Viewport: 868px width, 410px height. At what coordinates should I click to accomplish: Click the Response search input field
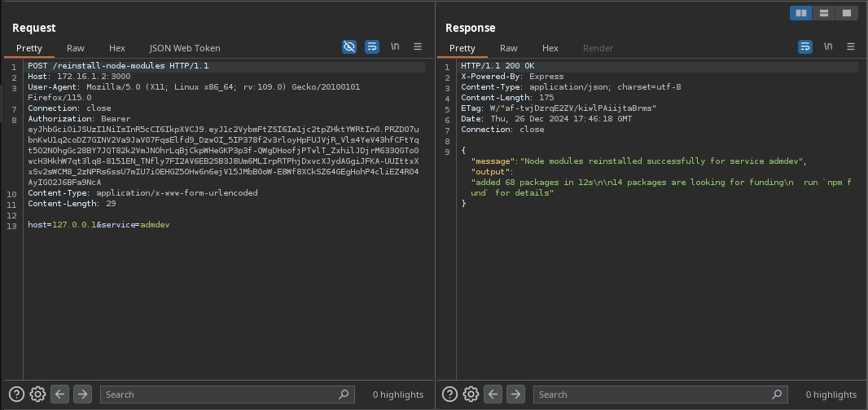pos(651,395)
